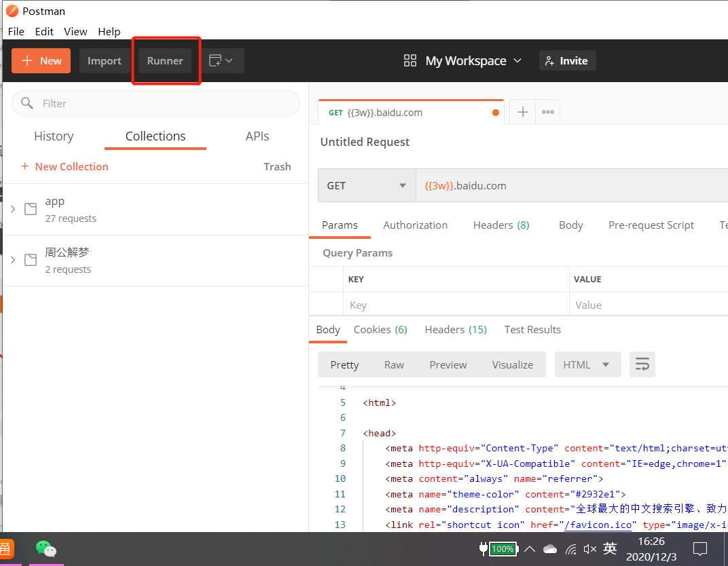Click the Runner button
The height and width of the screenshot is (566, 728).
tap(165, 61)
